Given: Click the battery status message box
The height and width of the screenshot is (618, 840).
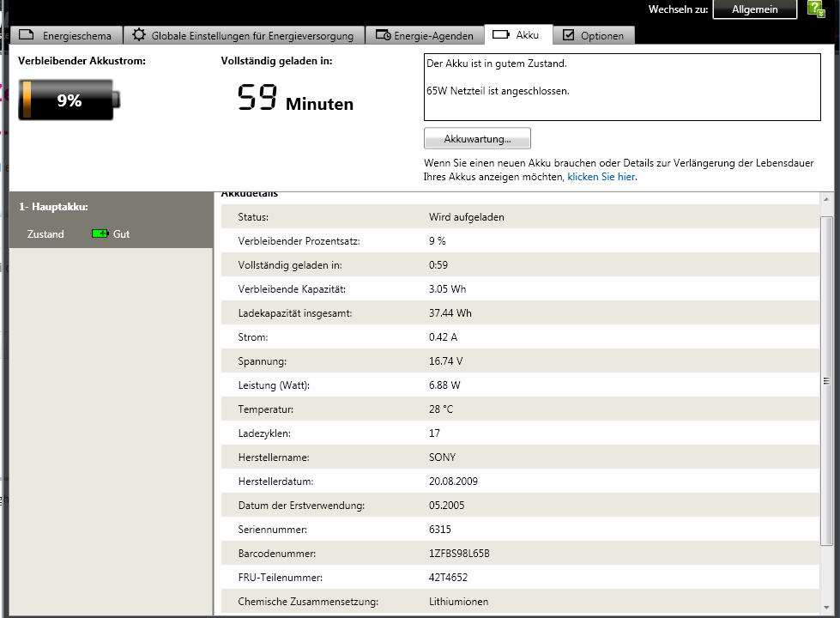Looking at the screenshot, I should tap(621, 88).
